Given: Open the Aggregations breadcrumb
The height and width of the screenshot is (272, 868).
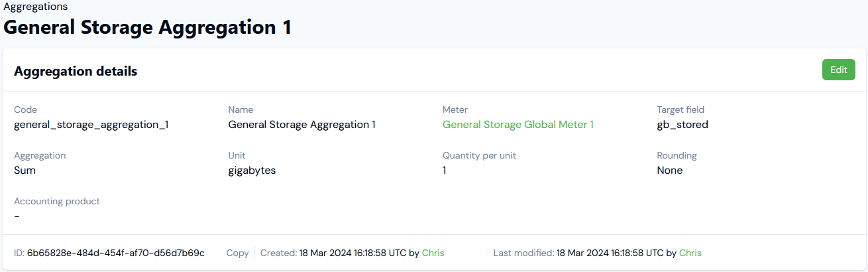Looking at the screenshot, I should (36, 7).
